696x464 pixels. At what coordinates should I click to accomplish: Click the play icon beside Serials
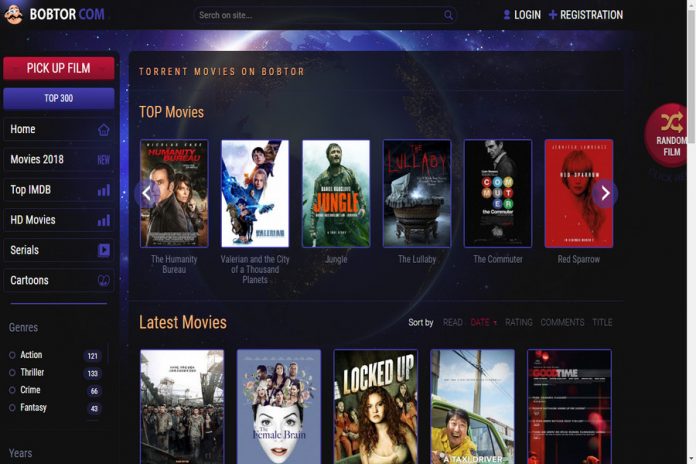click(x=103, y=250)
